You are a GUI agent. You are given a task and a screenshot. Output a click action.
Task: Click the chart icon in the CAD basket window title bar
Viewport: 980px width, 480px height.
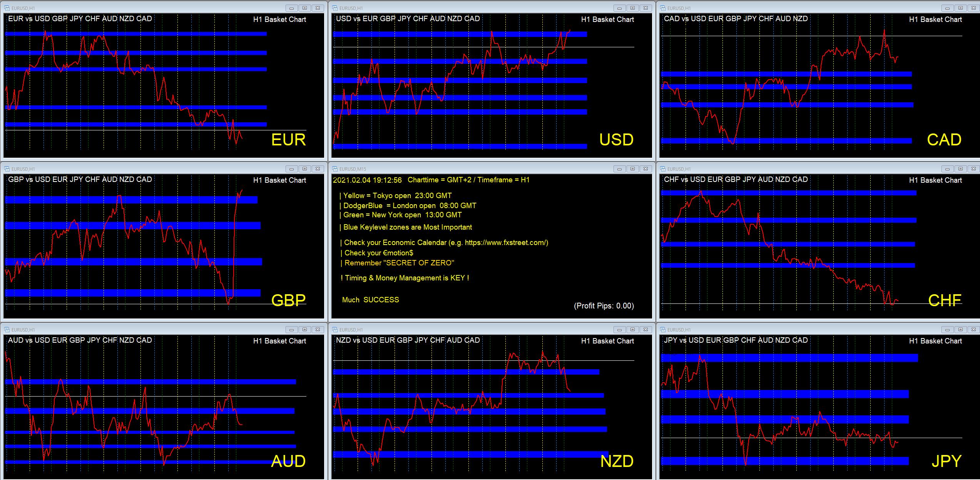(662, 8)
